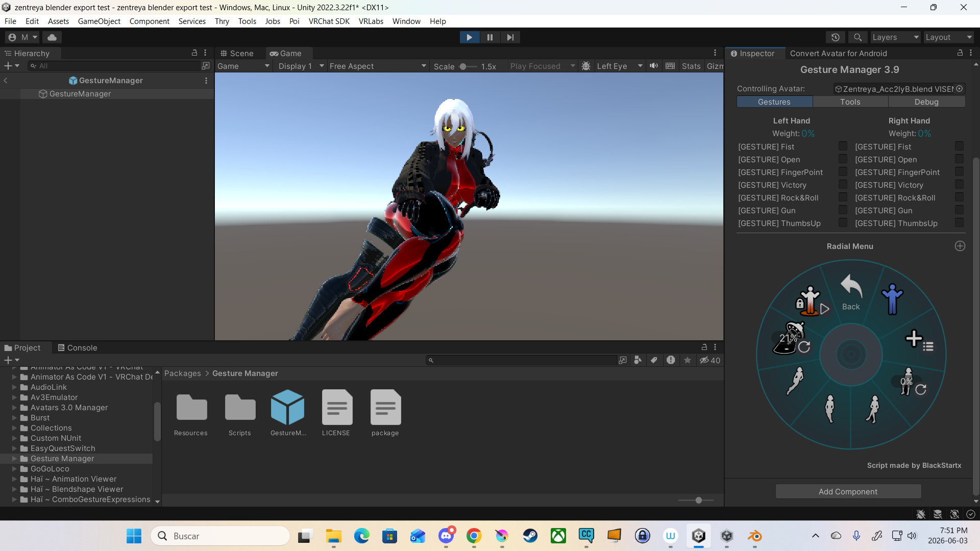Open the Display 1 dropdown
The height and width of the screenshot is (551, 980).
pos(301,66)
